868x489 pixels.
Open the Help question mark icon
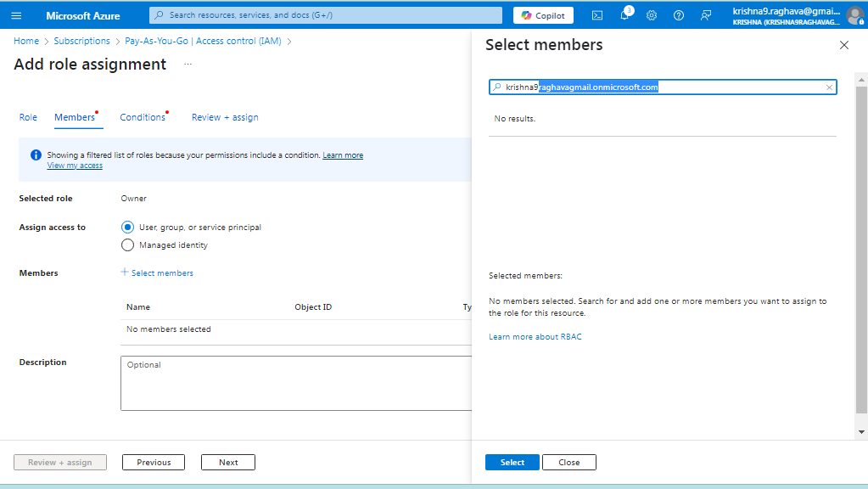tap(679, 15)
